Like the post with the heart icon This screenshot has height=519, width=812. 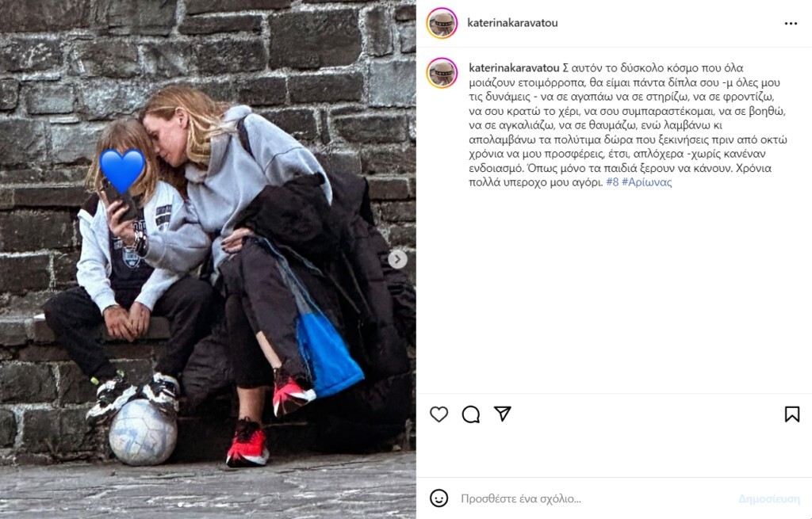click(439, 414)
